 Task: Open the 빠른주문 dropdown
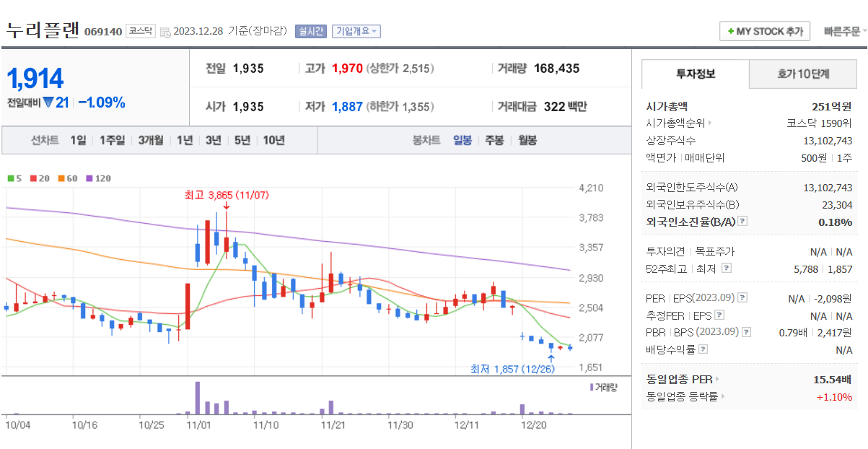click(845, 32)
